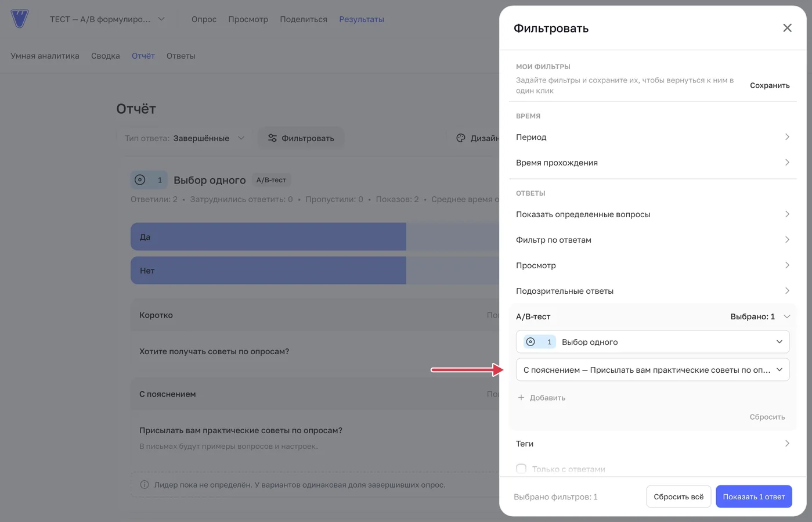Switch to the Отчёт tab
The height and width of the screenshot is (522, 812).
click(x=143, y=56)
